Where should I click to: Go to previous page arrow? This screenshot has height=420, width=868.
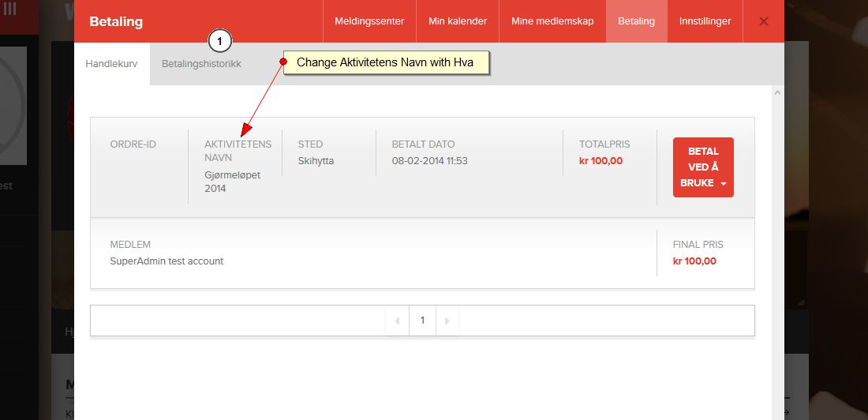point(397,321)
